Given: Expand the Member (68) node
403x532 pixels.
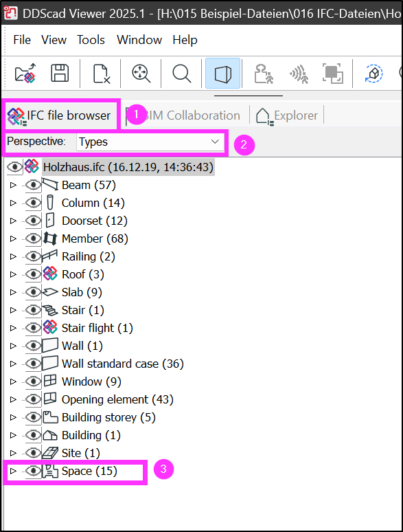Looking at the screenshot, I should (13, 239).
